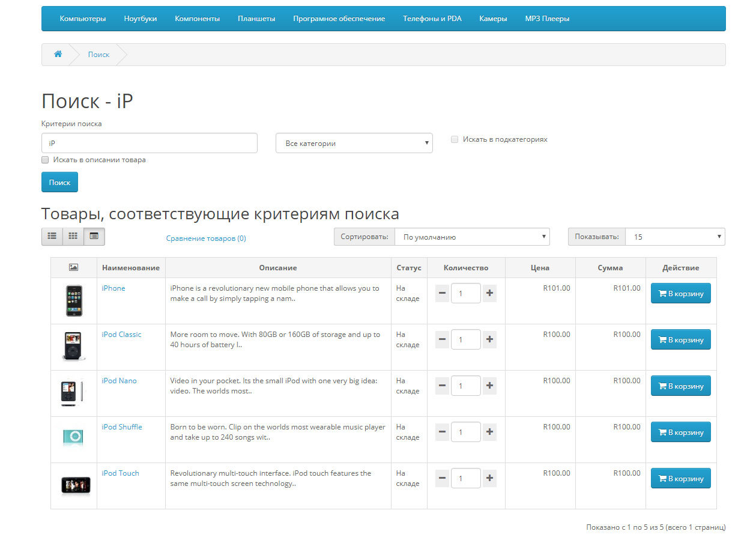Open the iPod Classic product link

(x=121, y=335)
